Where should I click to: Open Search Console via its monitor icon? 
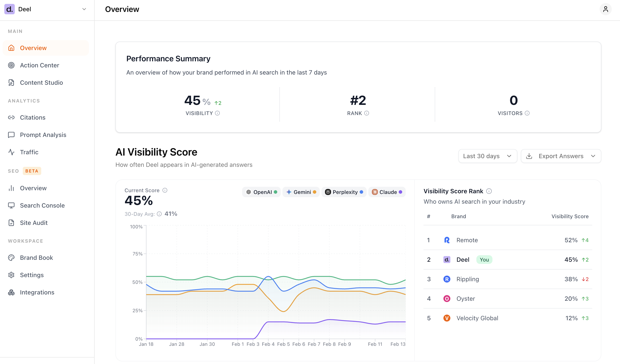[x=11, y=205]
